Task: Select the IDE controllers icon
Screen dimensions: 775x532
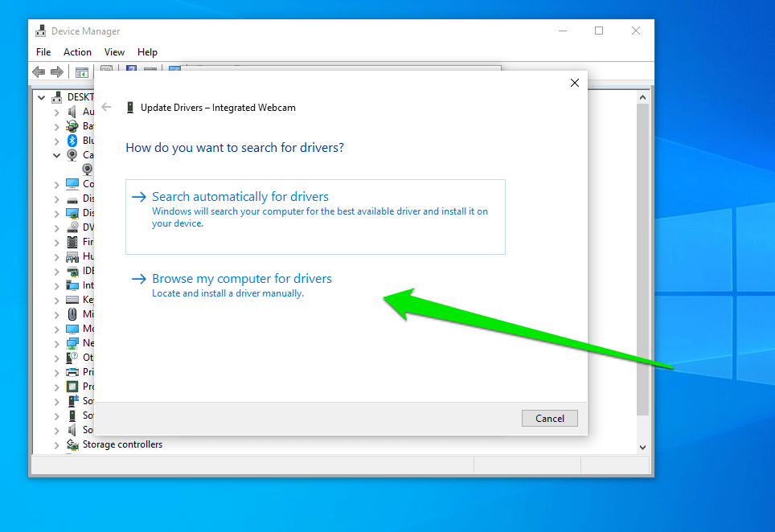Action: point(72,271)
